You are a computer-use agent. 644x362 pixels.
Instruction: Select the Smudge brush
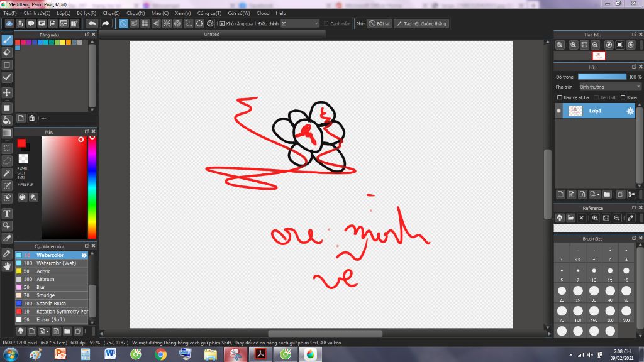click(x=52, y=295)
